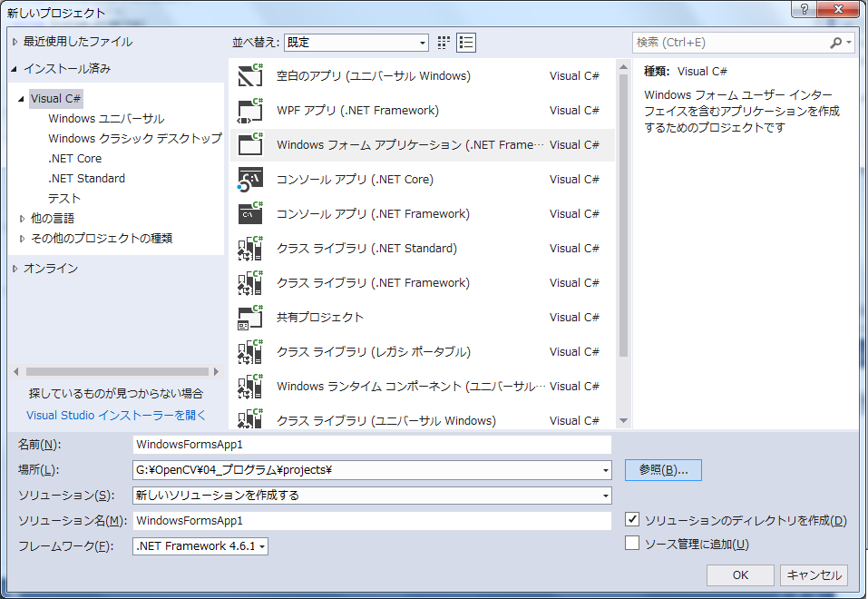868x599 pixels.
Task: Select 共有プロジェクト template name
Action: [x=320, y=318]
